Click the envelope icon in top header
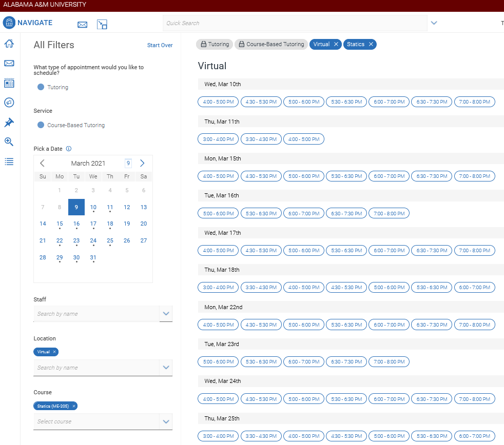Screen dimensions: 504x445 82,24
